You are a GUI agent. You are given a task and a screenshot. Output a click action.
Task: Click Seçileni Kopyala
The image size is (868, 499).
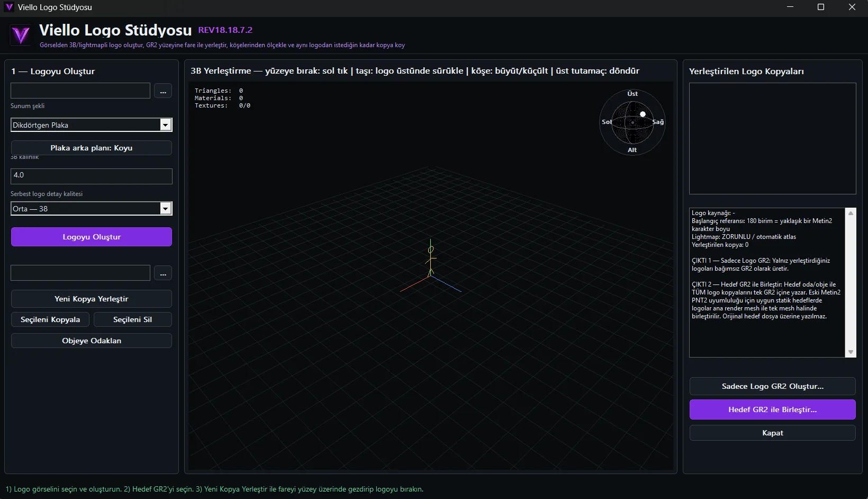tap(50, 319)
